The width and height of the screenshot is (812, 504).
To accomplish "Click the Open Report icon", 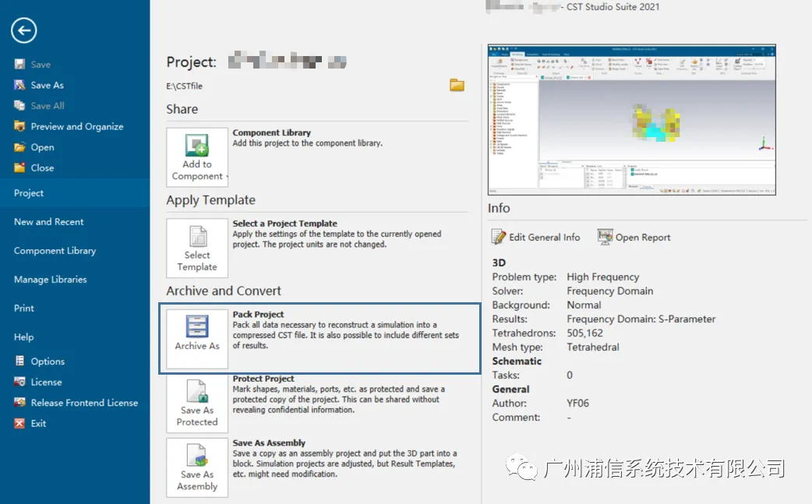I will pyautogui.click(x=605, y=237).
